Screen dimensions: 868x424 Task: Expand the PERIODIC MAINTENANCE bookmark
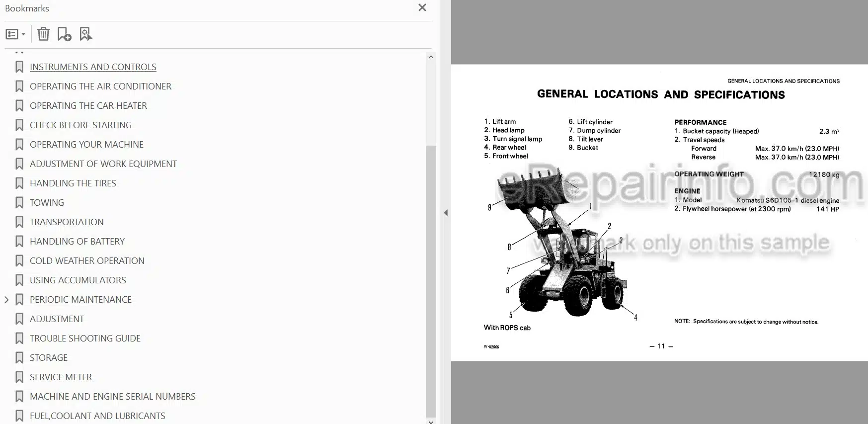click(6, 300)
